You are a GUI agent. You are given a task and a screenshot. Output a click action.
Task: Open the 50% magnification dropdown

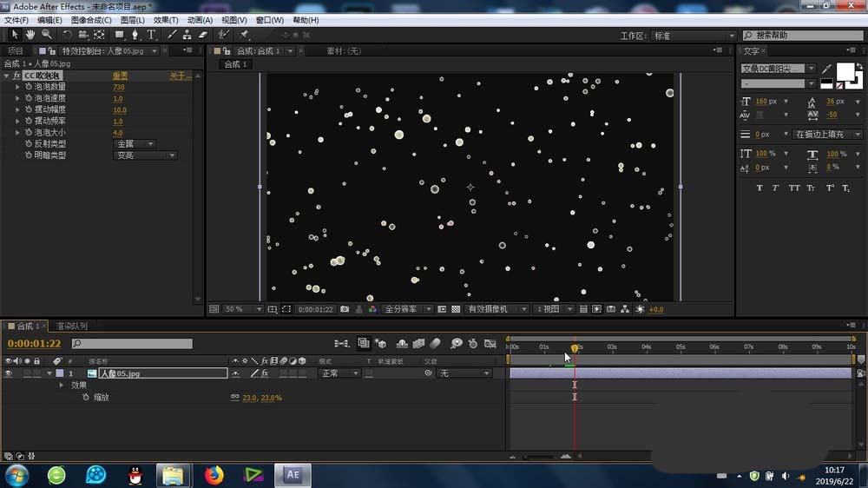tap(243, 309)
